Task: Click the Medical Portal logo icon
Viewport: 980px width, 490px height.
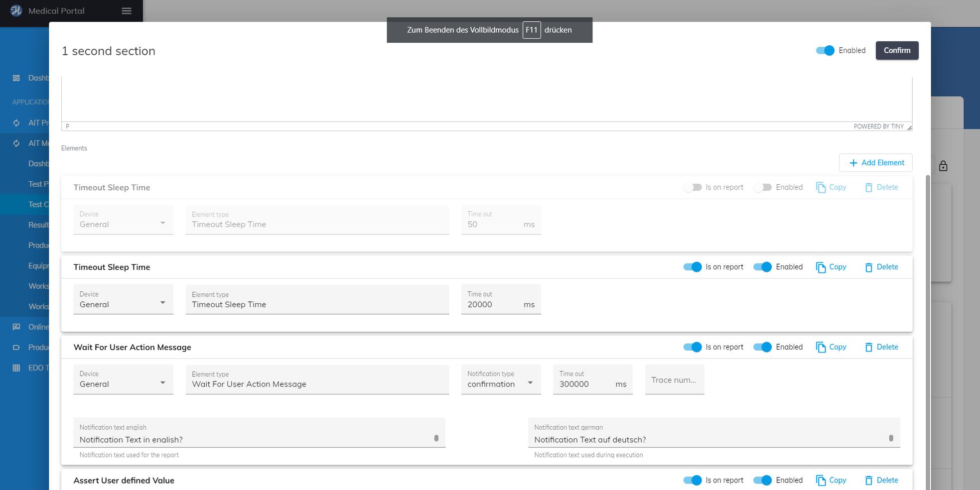Action: click(16, 10)
